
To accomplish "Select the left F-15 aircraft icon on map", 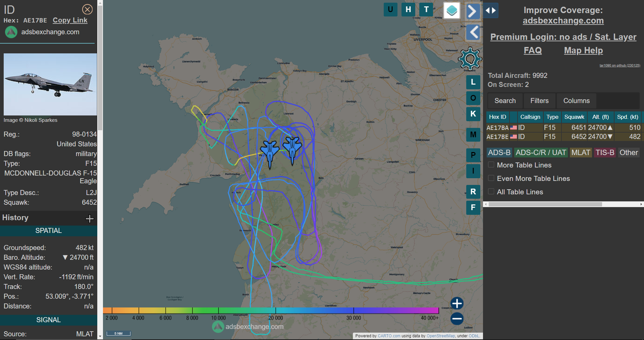I will click(270, 154).
